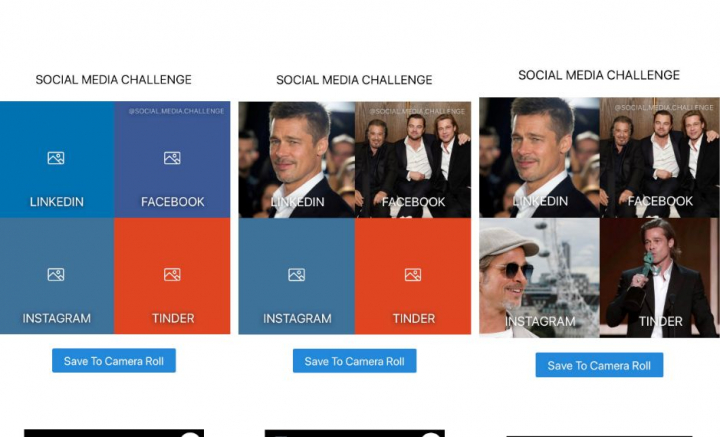This screenshot has height=437, width=720.
Task: Click the blue LINKEDIN label in left grid
Action: pyautogui.click(x=57, y=202)
